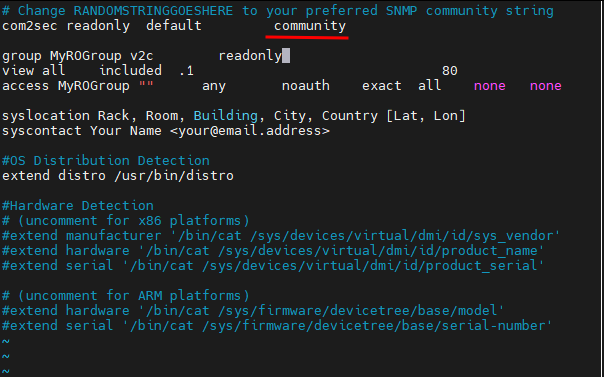
Task: Click 'syslocation' keyword
Action: (x=46, y=116)
